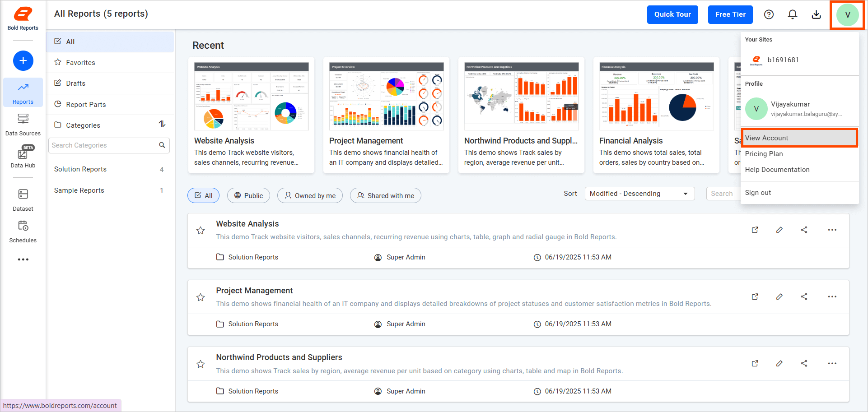The width and height of the screenshot is (868, 412).
Task: Edit the Project Management report pencil
Action: pyautogui.click(x=779, y=296)
